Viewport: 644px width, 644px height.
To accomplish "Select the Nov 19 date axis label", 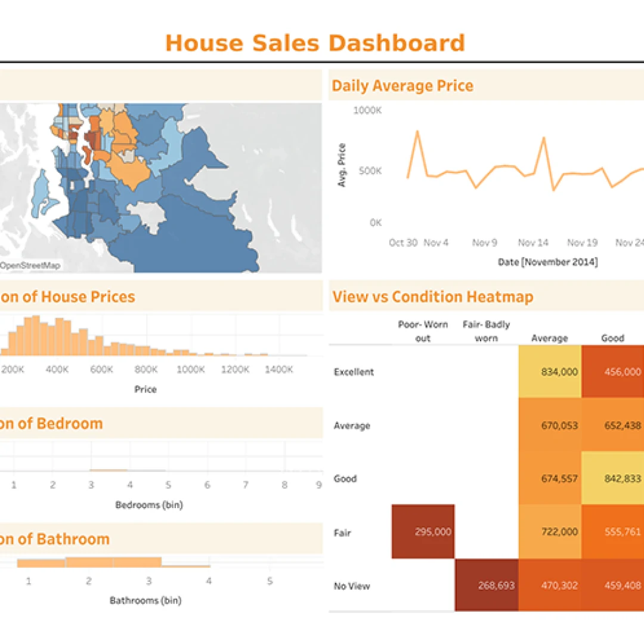I will click(x=582, y=243).
